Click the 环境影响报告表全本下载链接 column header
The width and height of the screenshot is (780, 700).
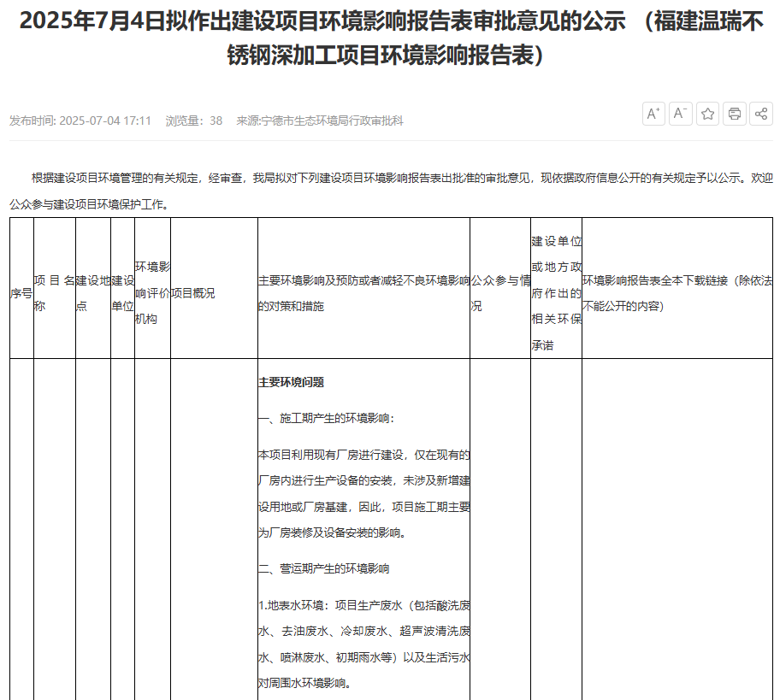(x=677, y=292)
